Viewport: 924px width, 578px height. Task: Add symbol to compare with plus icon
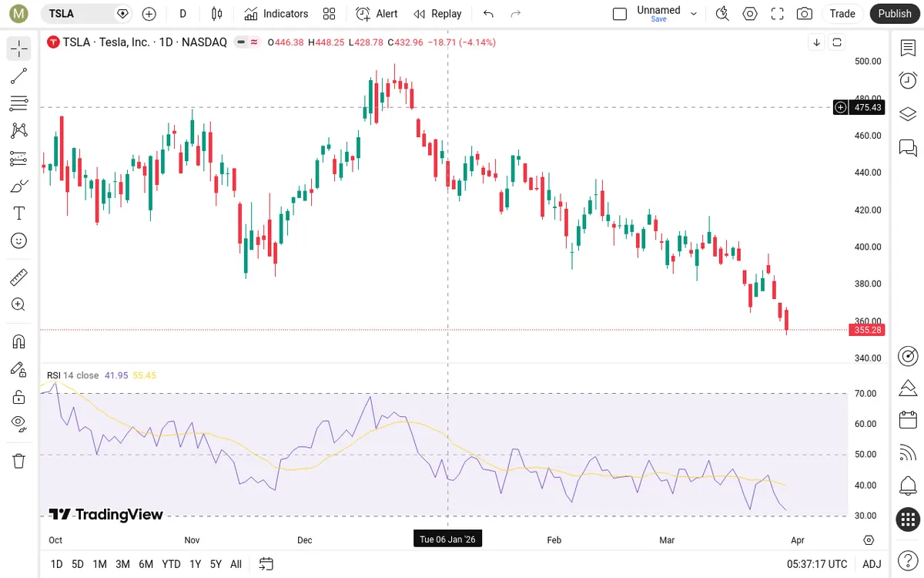tap(149, 14)
